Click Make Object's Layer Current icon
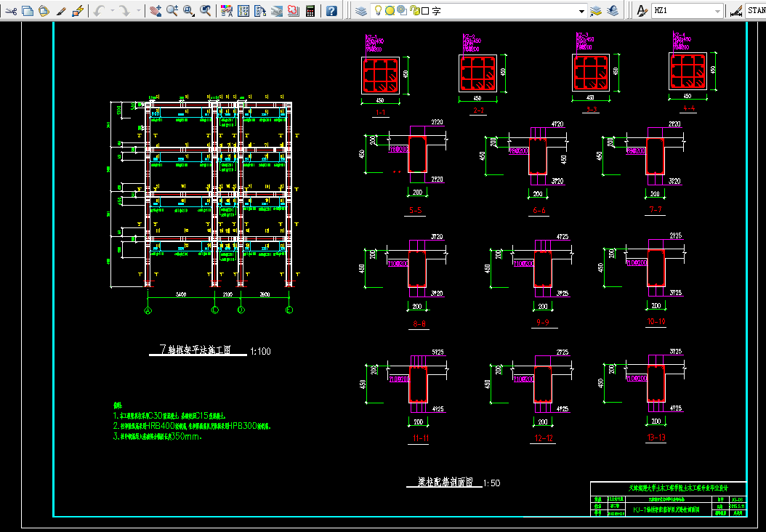 [595, 10]
